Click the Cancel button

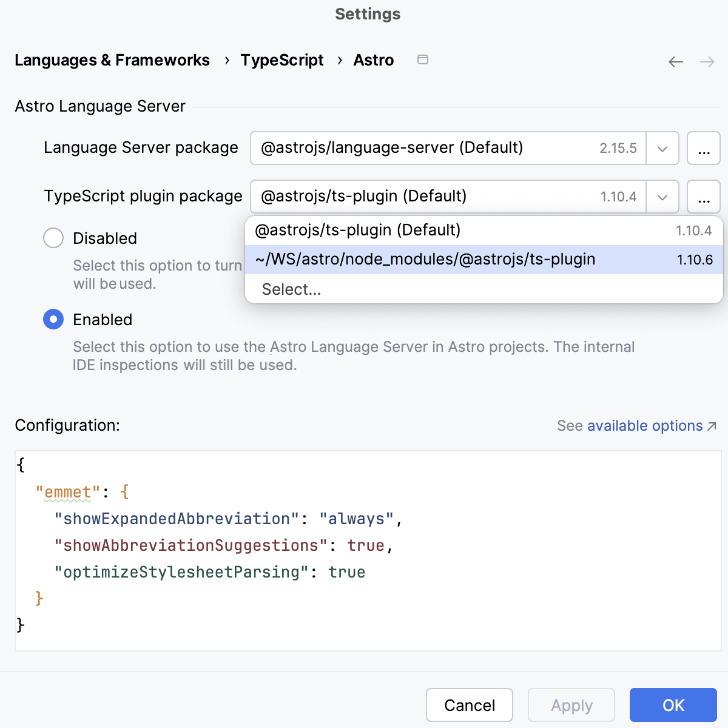tap(469, 705)
